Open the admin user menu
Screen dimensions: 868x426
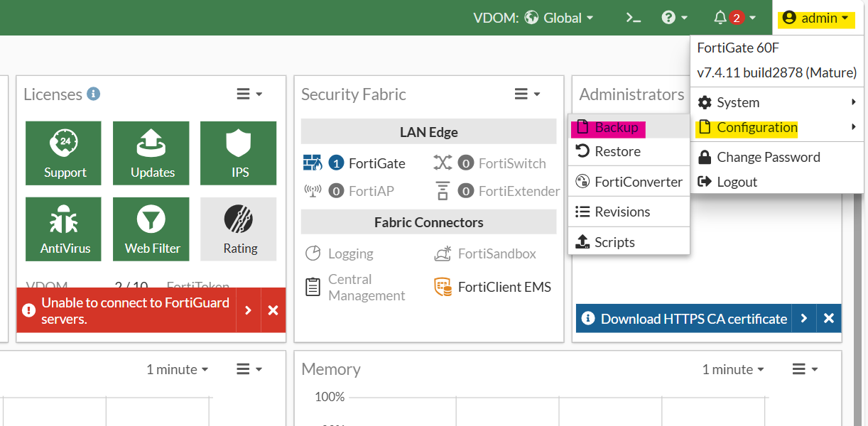[x=815, y=18]
